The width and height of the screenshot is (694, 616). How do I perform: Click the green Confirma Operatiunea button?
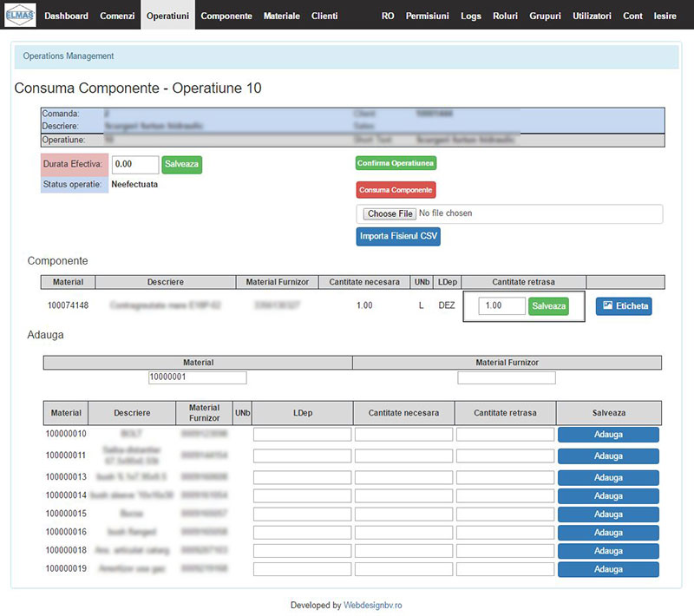click(x=396, y=163)
